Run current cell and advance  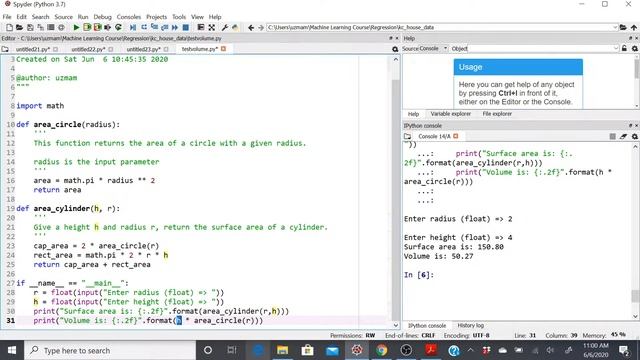click(97, 27)
